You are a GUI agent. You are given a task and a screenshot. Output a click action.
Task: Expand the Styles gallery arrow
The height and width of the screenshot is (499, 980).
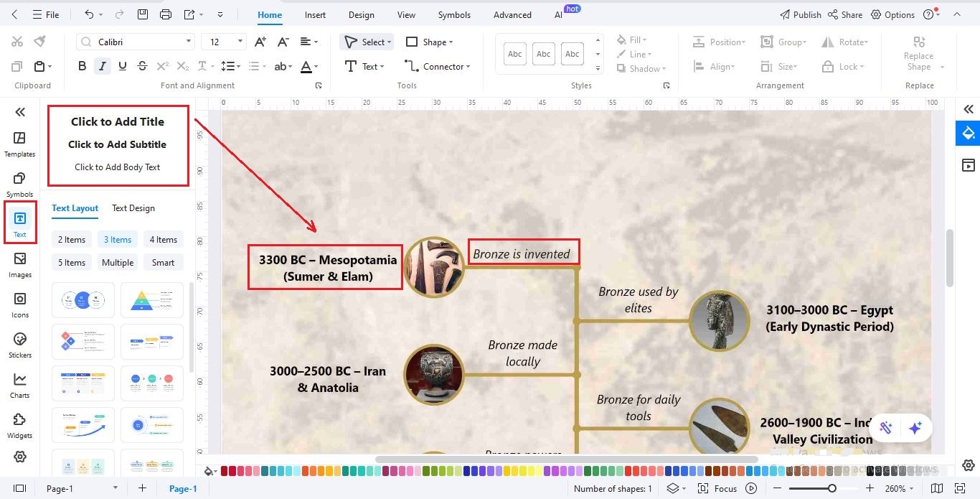pos(598,69)
